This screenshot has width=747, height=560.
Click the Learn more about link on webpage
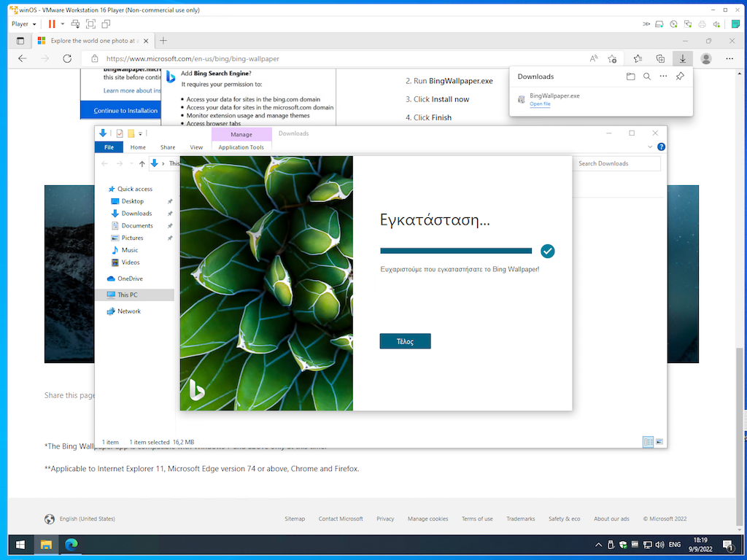tap(132, 90)
